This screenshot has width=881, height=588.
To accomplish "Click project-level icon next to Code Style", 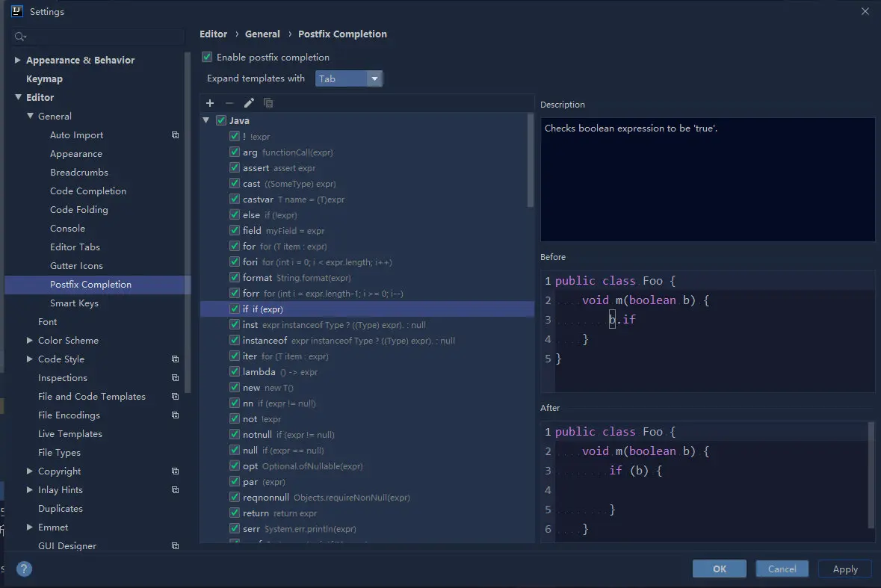I will click(176, 359).
